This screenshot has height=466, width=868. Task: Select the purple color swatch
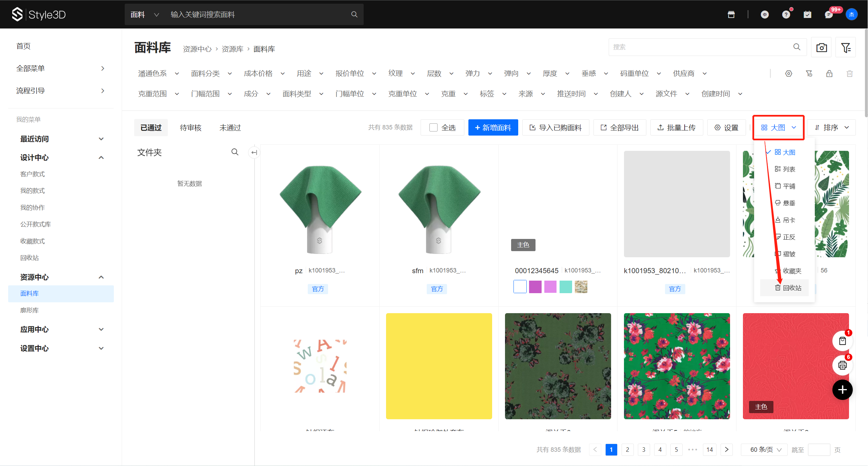pyautogui.click(x=535, y=287)
